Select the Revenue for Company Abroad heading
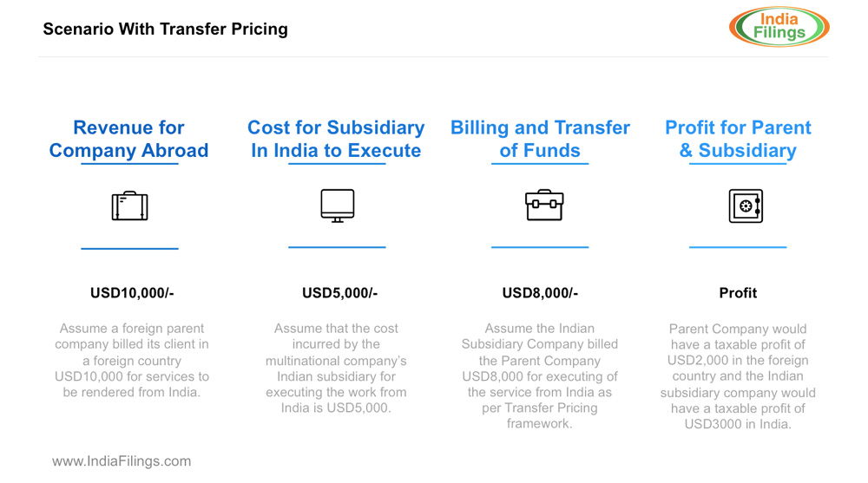The width and height of the screenshot is (868, 483). pos(128,139)
